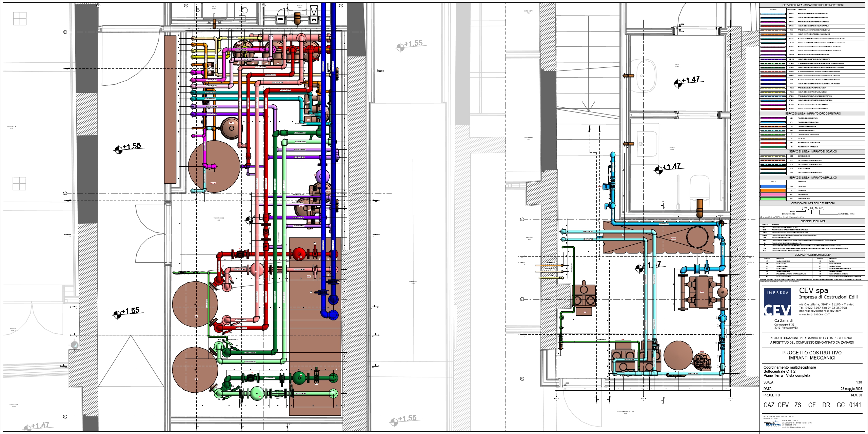This screenshot has height=434, width=868.
Task: Select the orange air-duct swatch in Impianto Aeraulico legend
Action: (x=773, y=190)
